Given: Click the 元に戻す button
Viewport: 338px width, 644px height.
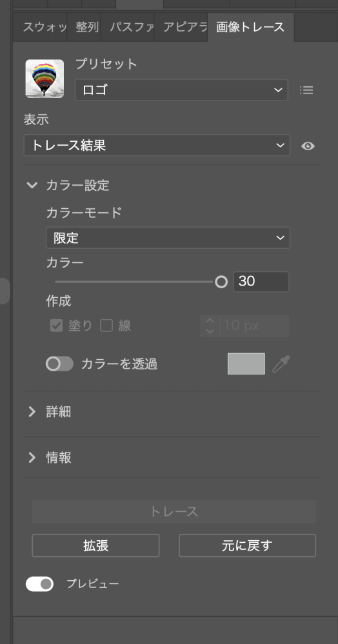Looking at the screenshot, I should [247, 545].
